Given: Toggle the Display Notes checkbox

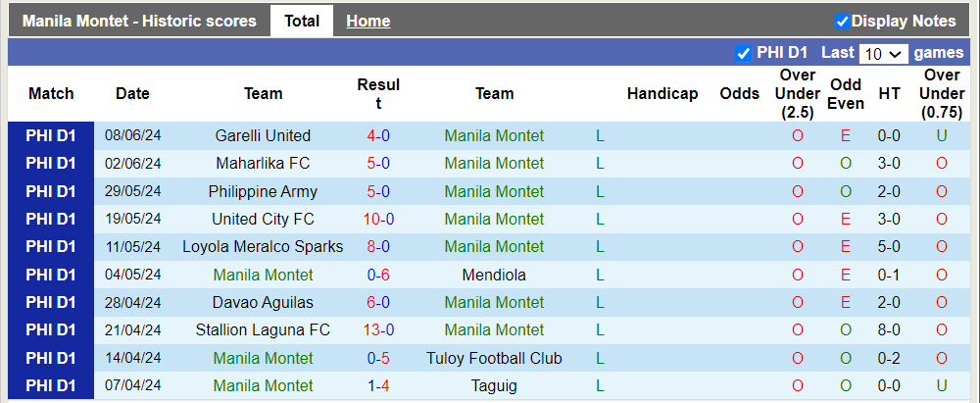Looking at the screenshot, I should [x=842, y=22].
